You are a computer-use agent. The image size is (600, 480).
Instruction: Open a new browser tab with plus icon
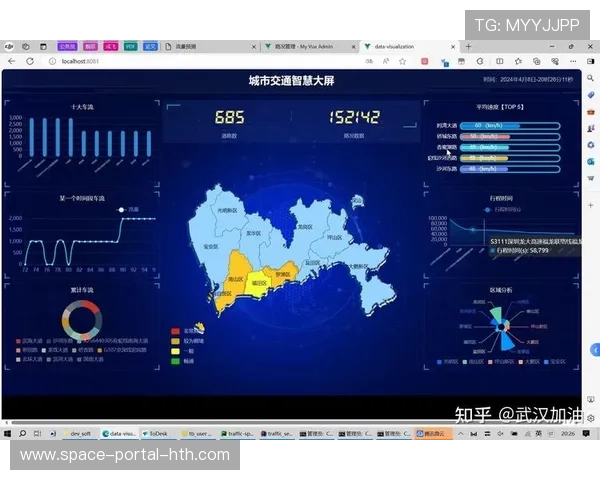tap(468, 46)
